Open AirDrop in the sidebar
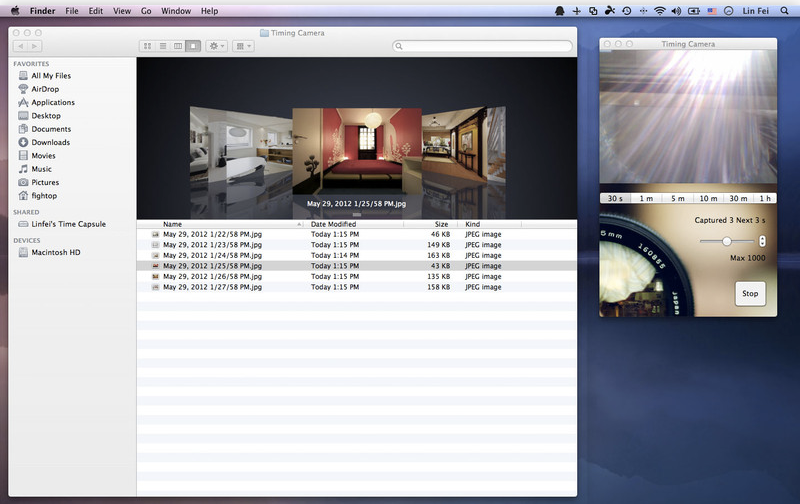The image size is (800, 504). [x=52, y=89]
